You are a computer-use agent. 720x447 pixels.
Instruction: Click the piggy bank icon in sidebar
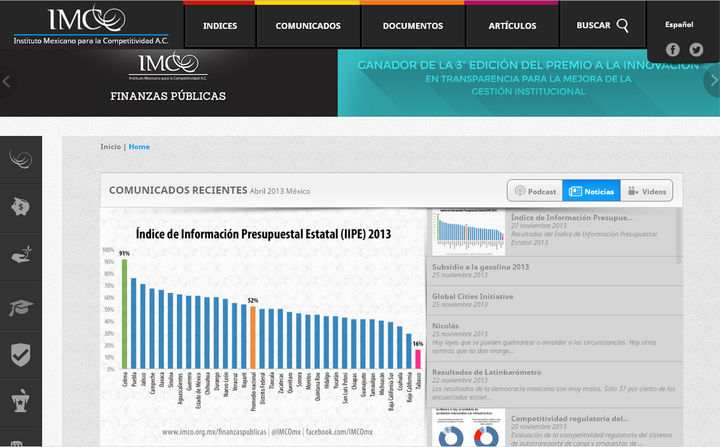[20, 208]
